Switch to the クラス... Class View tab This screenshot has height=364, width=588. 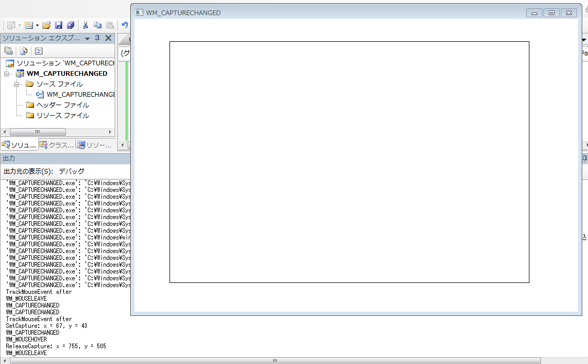(56, 145)
